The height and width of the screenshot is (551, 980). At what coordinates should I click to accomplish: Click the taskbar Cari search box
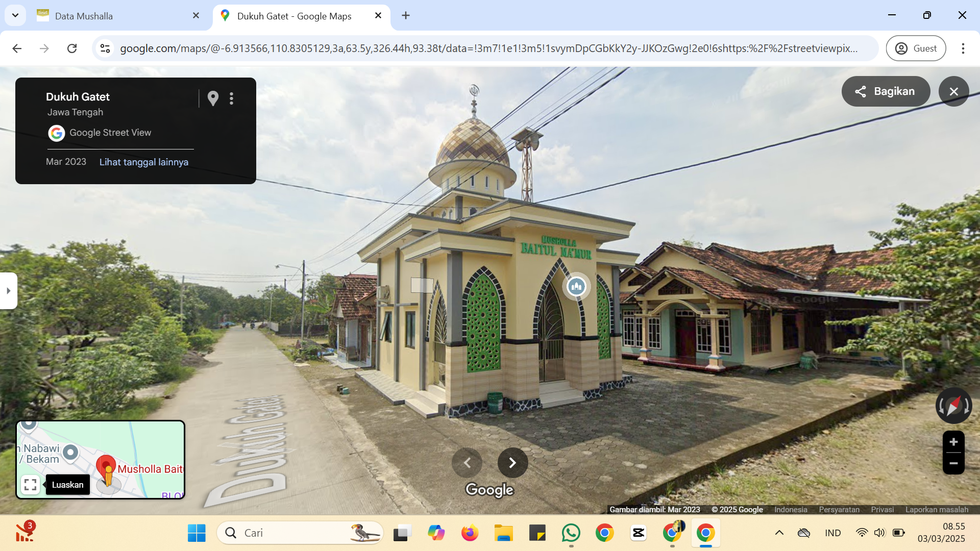300,533
